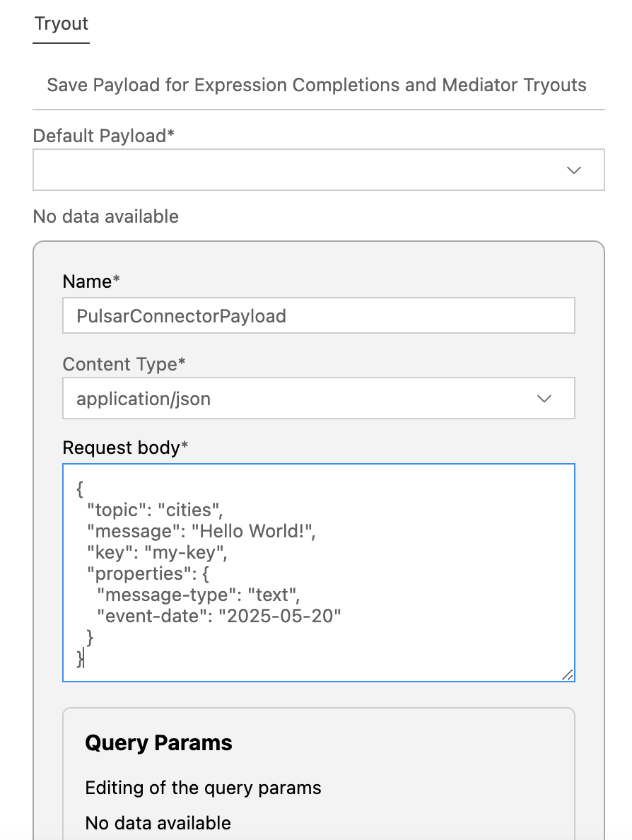Click the "properties": { line
632x840 pixels.
(148, 573)
